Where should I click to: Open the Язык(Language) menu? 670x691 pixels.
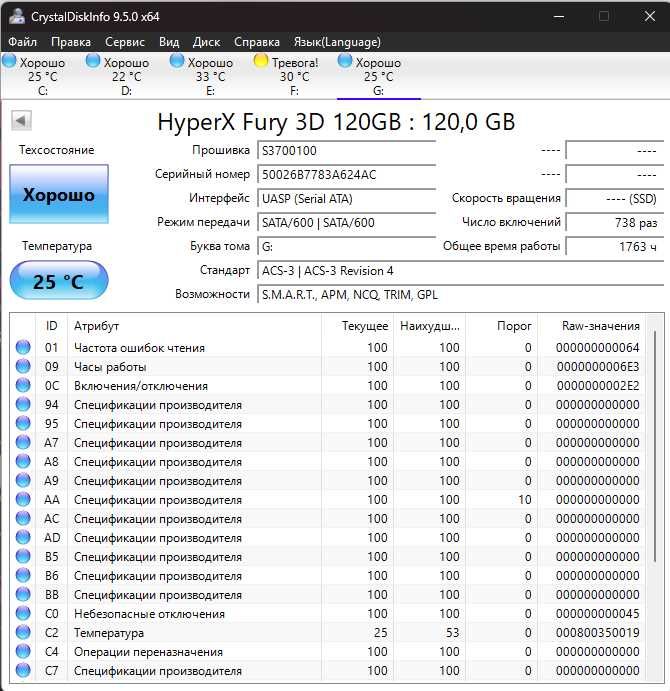(337, 42)
